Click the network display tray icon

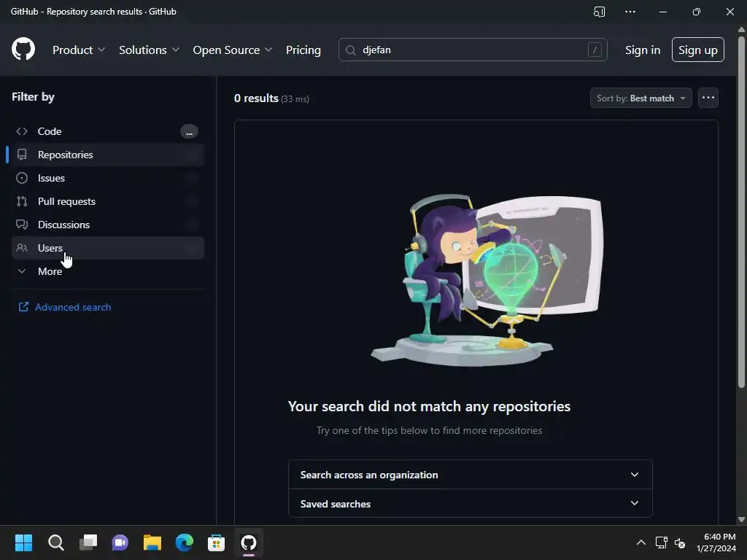[x=661, y=542]
